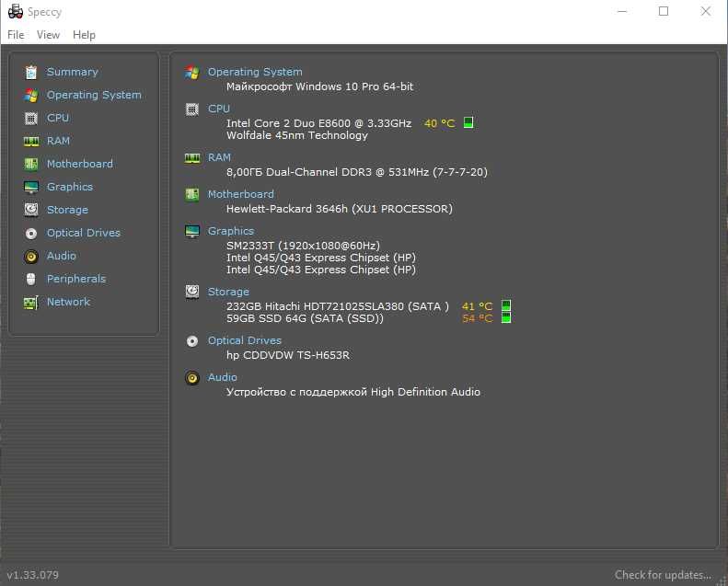Viewport: 728px width, 586px height.
Task: Go to CPU section in sidebar
Action: 58,118
